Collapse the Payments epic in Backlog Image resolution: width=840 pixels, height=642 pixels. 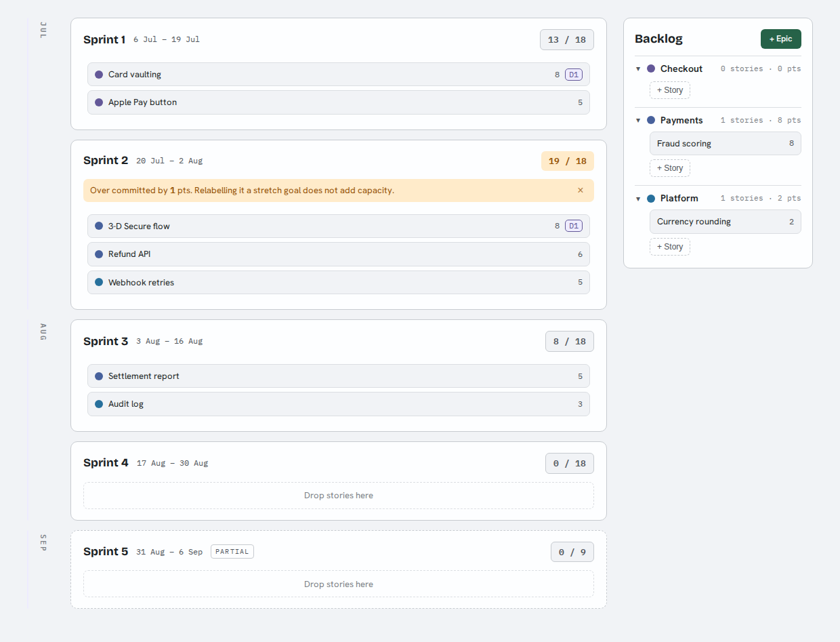(638, 121)
